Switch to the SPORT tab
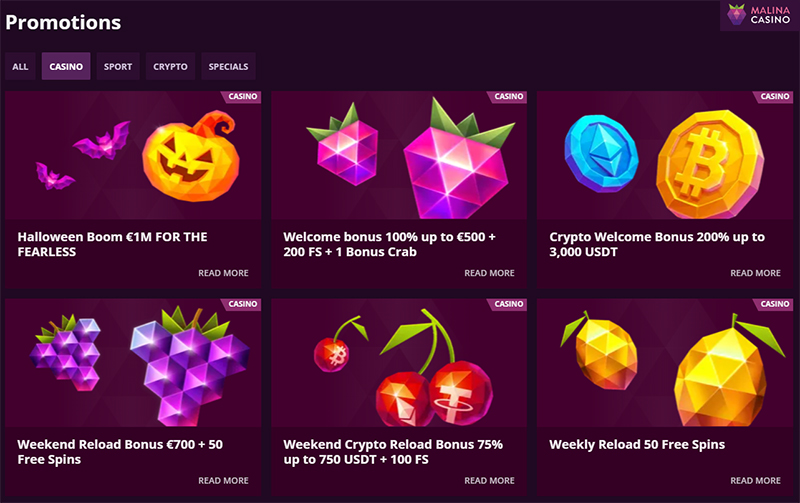800x503 pixels. 118,66
